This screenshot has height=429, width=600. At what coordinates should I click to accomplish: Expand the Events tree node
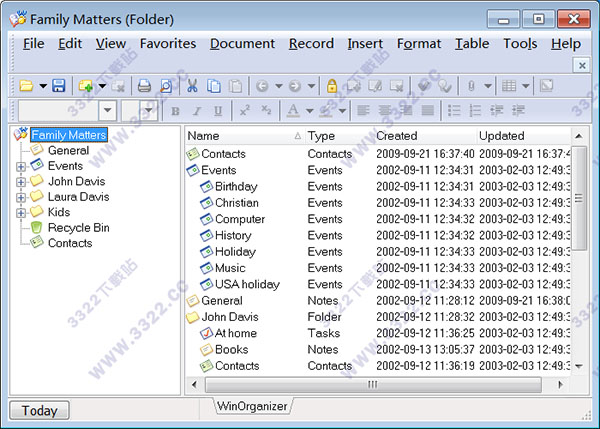(21, 166)
